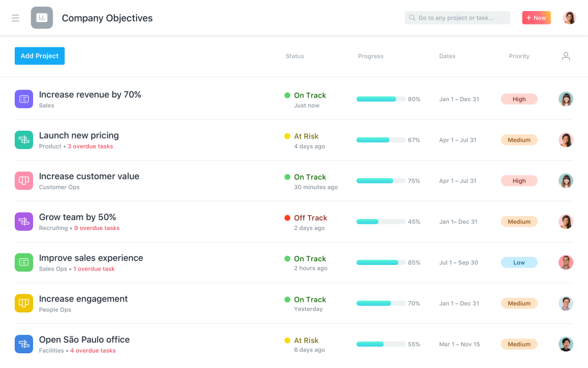Sort by the Status column header
588x368 pixels.
click(295, 56)
